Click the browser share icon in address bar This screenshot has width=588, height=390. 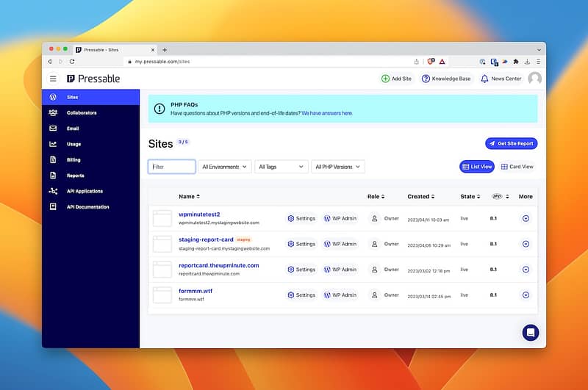416,62
